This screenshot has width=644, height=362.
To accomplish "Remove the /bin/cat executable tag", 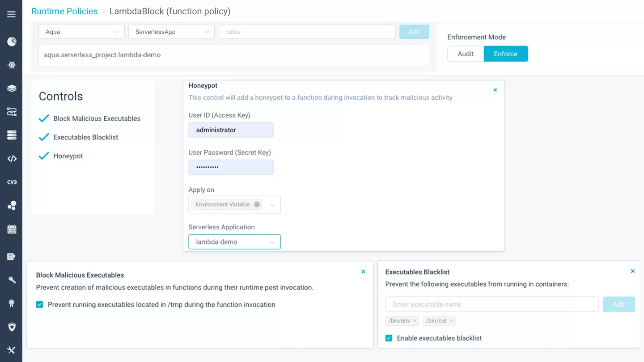I will [x=451, y=320].
